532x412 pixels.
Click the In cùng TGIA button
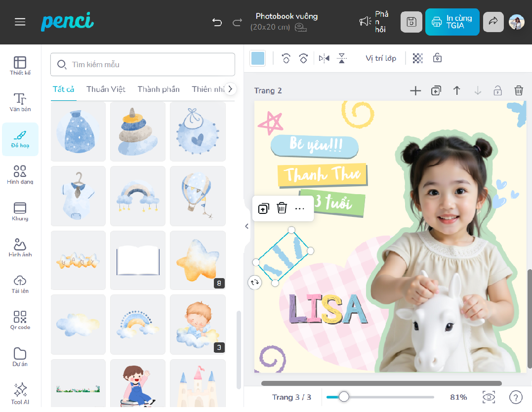point(452,22)
